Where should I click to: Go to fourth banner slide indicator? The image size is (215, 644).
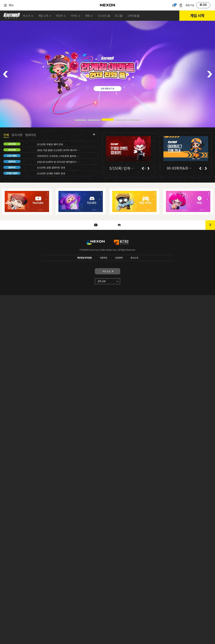121,120
